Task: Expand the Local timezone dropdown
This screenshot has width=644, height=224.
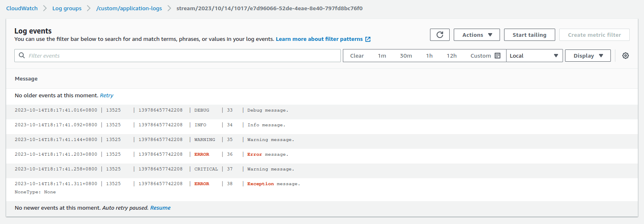Action: coord(534,56)
